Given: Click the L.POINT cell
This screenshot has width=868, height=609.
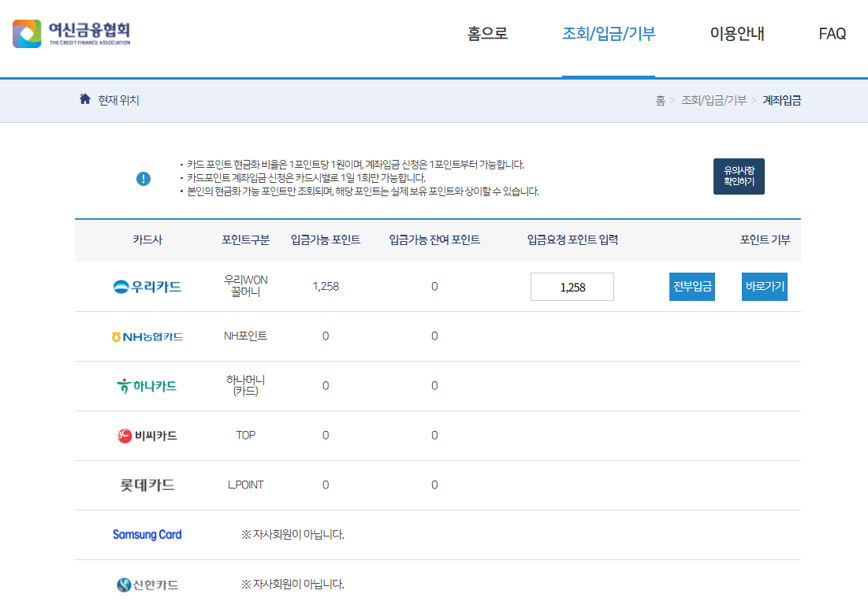Looking at the screenshot, I should 246,485.
